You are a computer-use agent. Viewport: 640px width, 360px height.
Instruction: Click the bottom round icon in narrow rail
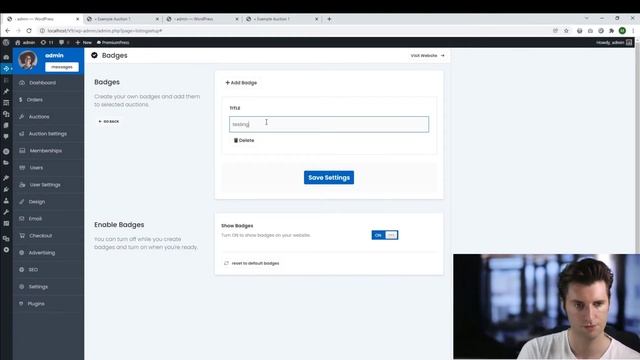pos(6,250)
